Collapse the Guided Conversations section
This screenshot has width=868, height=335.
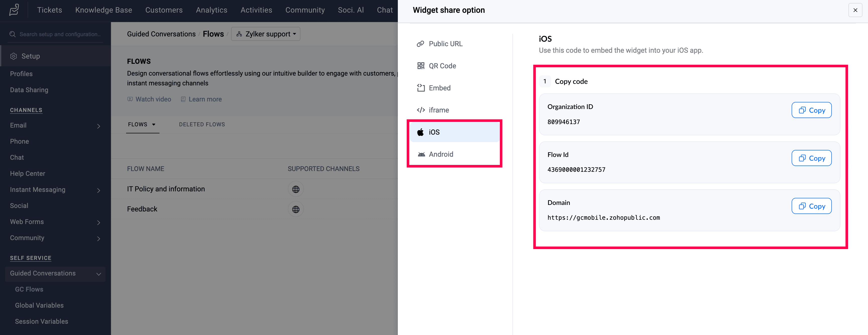98,274
